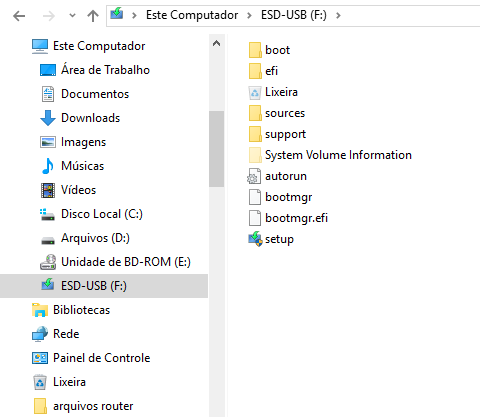
Task: Select the sources folder
Action: pyautogui.click(x=277, y=113)
